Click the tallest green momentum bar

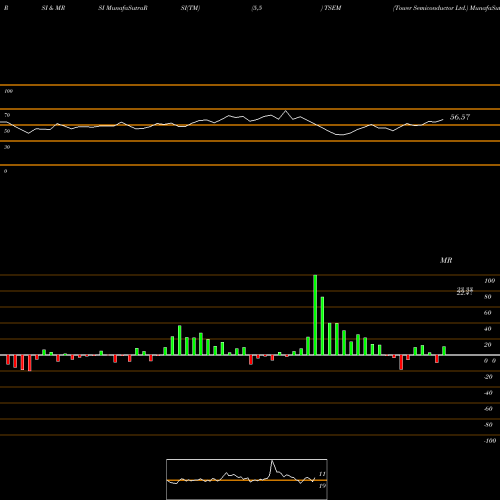pos(315,315)
